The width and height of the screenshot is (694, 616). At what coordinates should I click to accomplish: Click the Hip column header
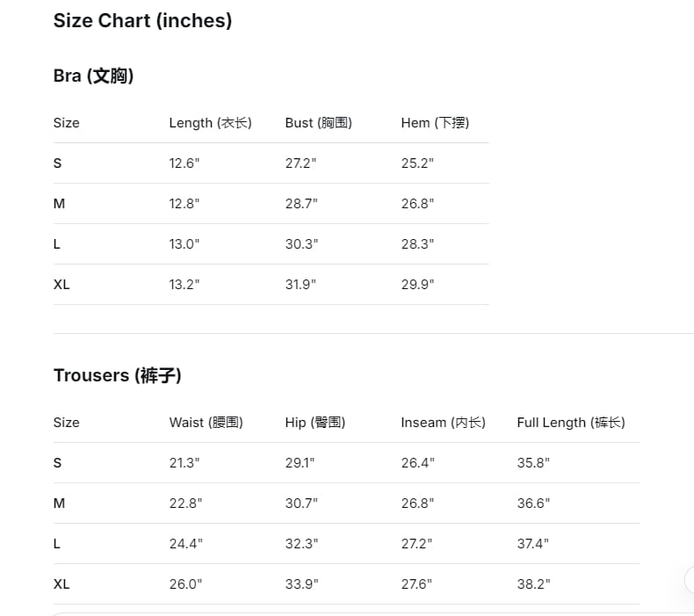(x=315, y=423)
